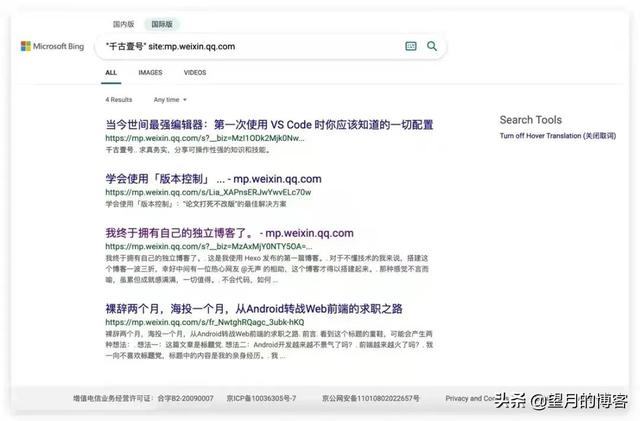The width and height of the screenshot is (640, 421).
Task: Click URL starting with __biz=MzI1ODk2Mjk0Nw
Action: point(204,138)
